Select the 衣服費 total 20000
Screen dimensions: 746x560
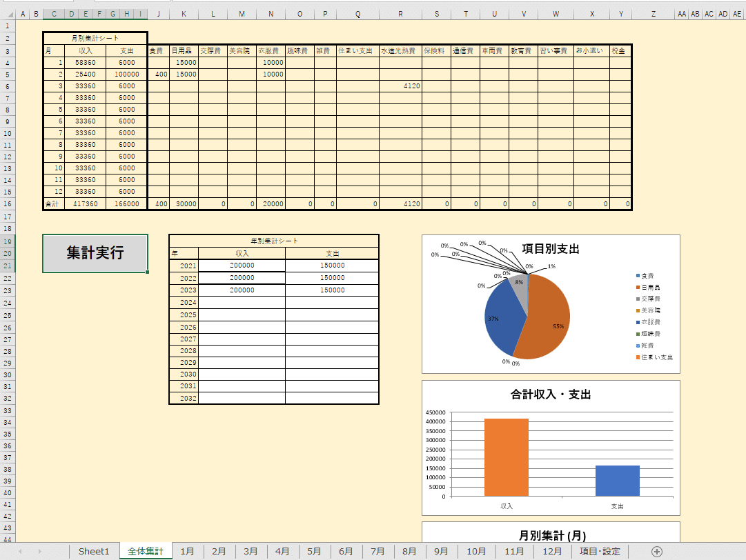coord(271,204)
